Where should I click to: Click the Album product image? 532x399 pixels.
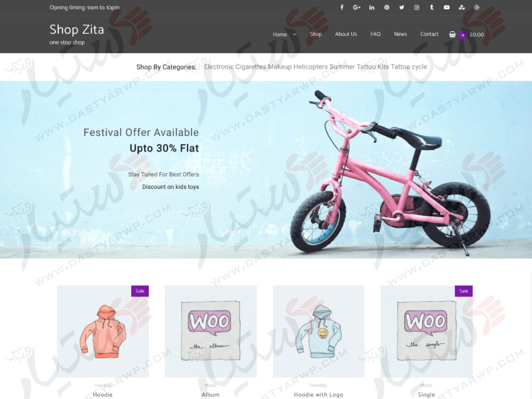211,331
